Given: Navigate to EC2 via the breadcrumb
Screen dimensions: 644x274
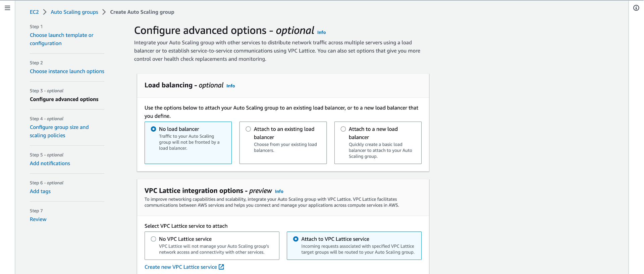Looking at the screenshot, I should coord(34,12).
